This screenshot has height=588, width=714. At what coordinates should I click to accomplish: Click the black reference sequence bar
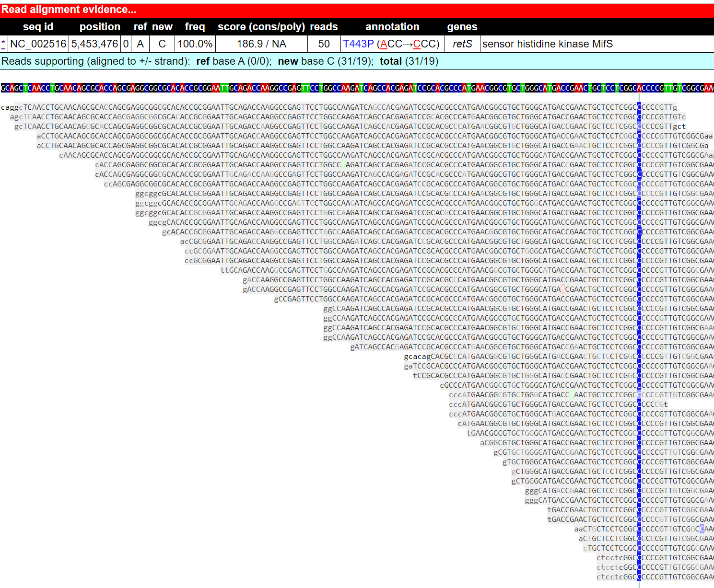click(357, 88)
